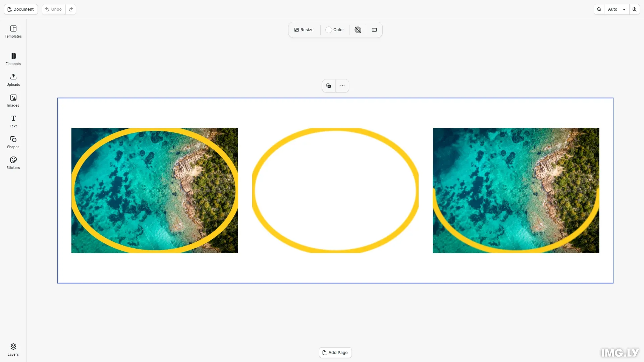Select the middle yellow ellipse frame

pos(335,190)
